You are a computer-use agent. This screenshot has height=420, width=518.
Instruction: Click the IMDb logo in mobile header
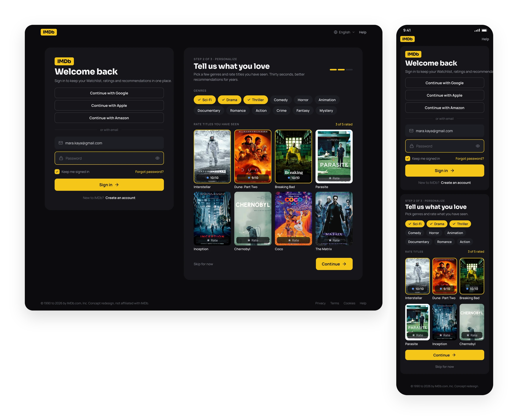(x=407, y=39)
